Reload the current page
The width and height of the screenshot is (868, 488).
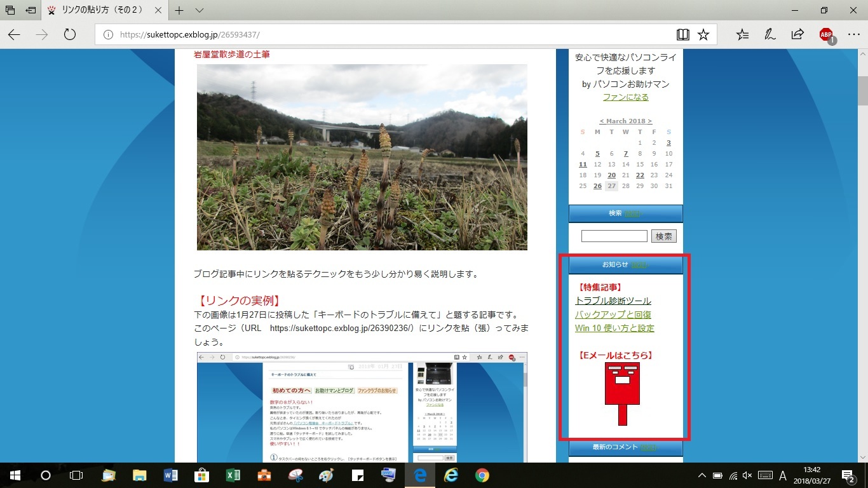click(x=70, y=34)
